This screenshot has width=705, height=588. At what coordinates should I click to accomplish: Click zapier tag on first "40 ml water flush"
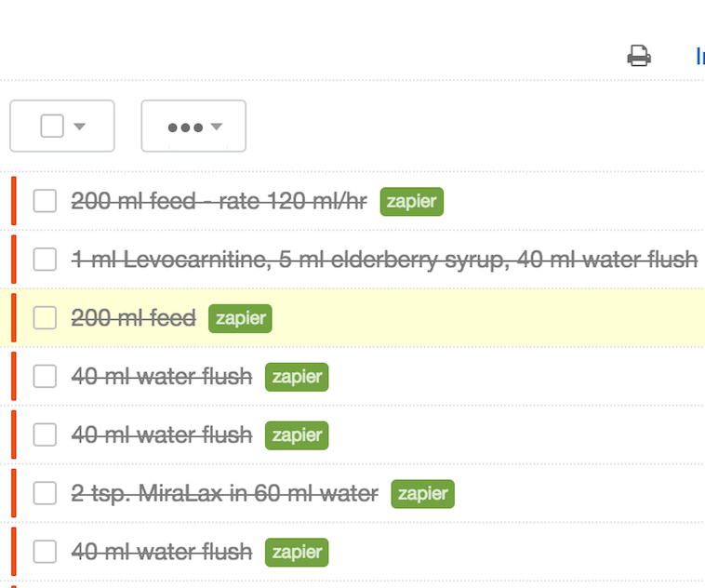pyautogui.click(x=296, y=377)
